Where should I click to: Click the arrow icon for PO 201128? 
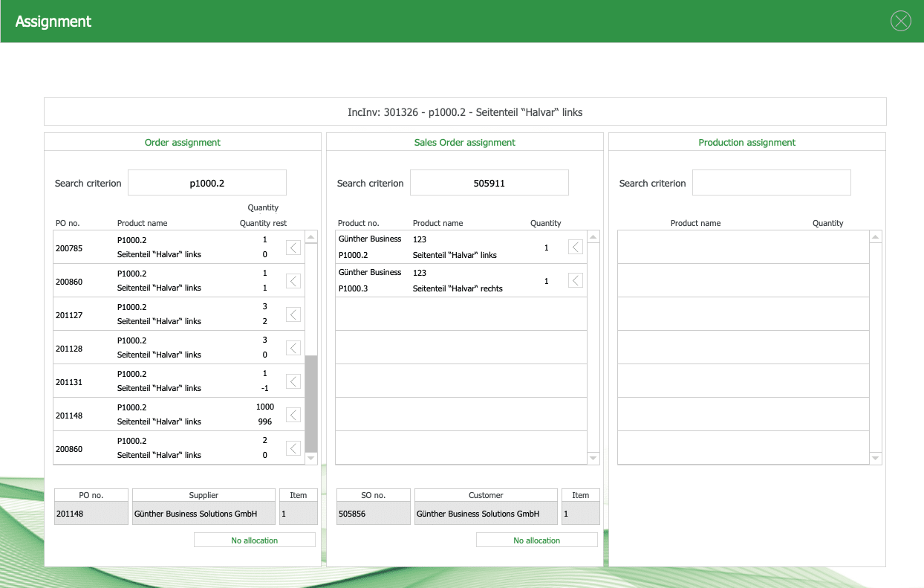[293, 348]
